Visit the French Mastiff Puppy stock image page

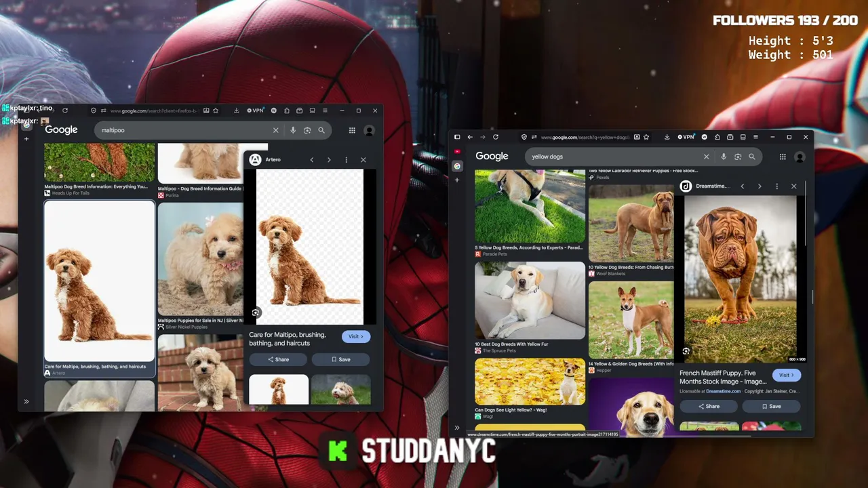click(x=787, y=375)
